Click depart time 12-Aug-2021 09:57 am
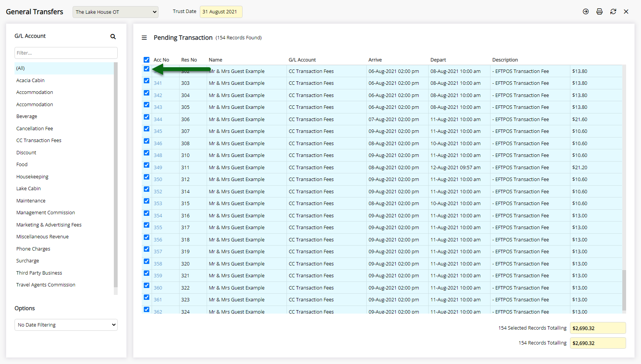641x364 pixels. click(455, 168)
